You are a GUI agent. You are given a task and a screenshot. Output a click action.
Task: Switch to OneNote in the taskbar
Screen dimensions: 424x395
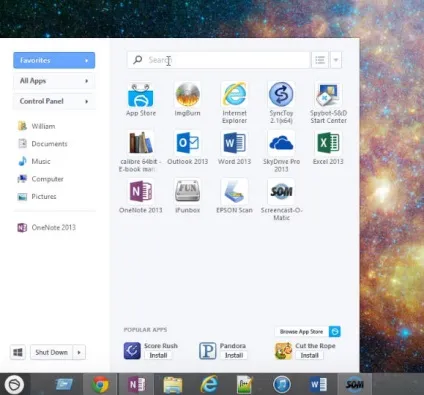click(x=137, y=385)
